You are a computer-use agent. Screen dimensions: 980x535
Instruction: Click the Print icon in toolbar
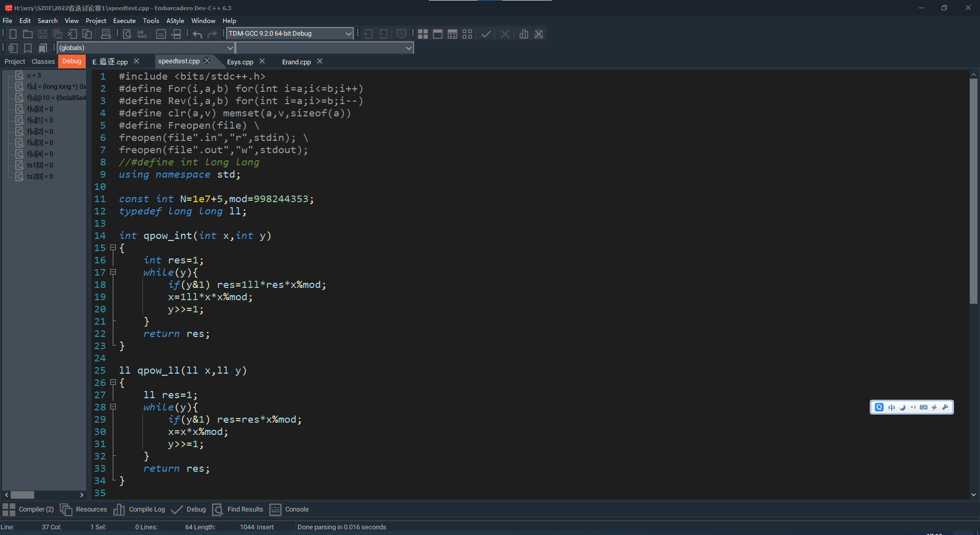click(x=106, y=34)
